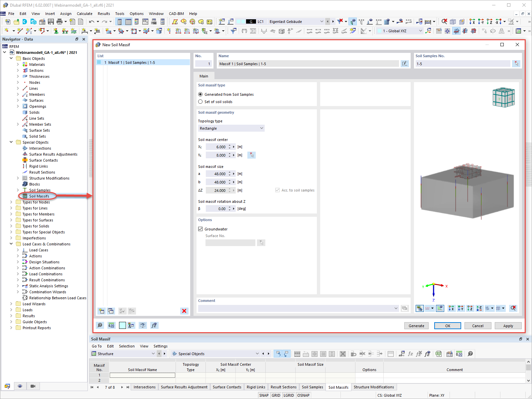The image size is (532, 399).
Task: Toggle OSNAP in the status bar
Action: point(303,395)
